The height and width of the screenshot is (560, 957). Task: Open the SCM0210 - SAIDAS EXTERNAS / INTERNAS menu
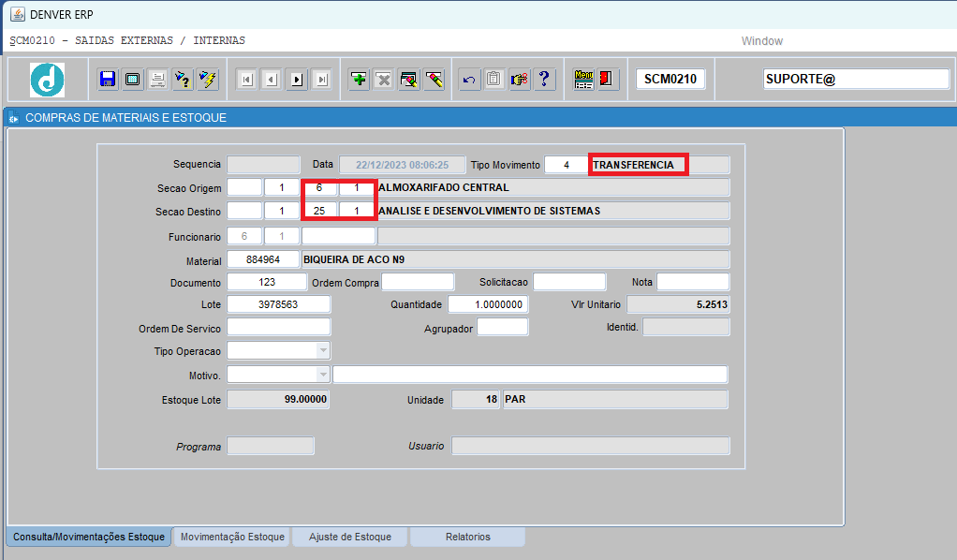pyautogui.click(x=127, y=40)
